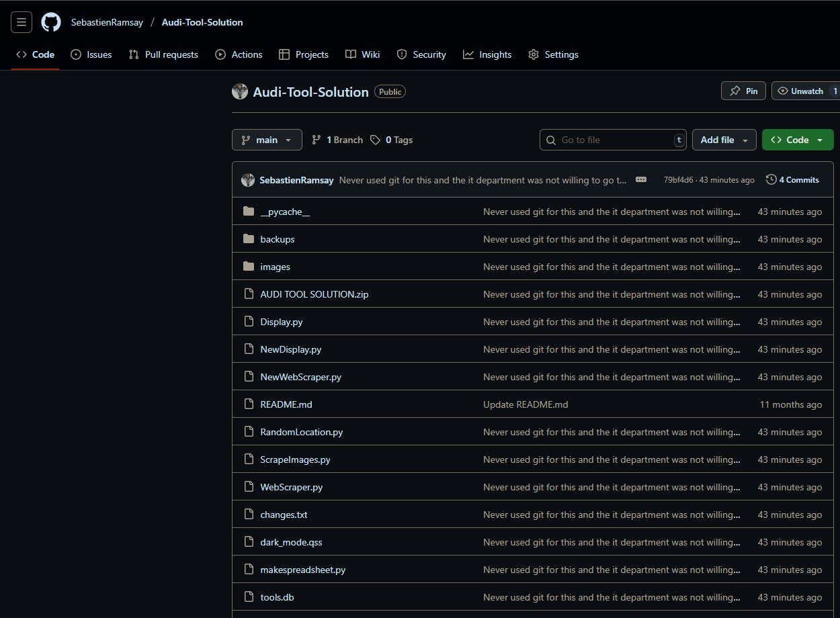Open the 0 Tags link
840x618 pixels.
392,140
